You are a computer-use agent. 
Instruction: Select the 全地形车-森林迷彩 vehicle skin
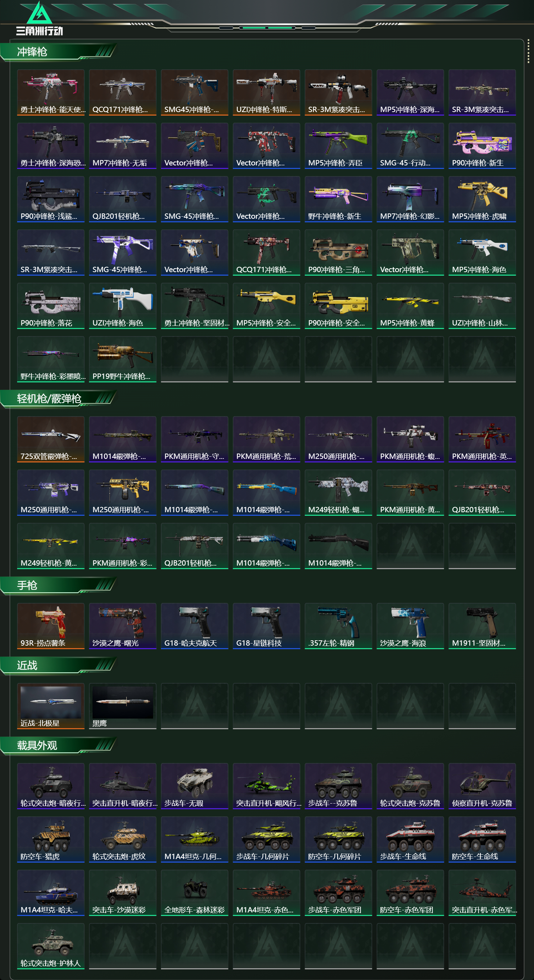(x=194, y=892)
